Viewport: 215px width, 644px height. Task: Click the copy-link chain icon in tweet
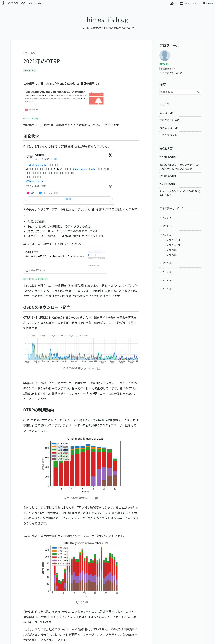[x=51, y=193]
